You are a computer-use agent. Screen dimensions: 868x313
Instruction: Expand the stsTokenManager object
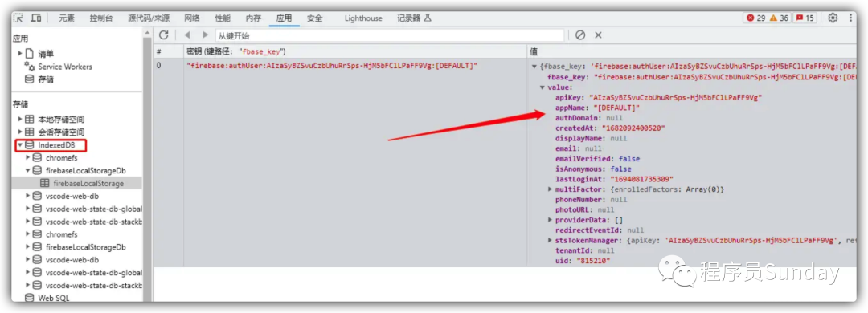[551, 240]
